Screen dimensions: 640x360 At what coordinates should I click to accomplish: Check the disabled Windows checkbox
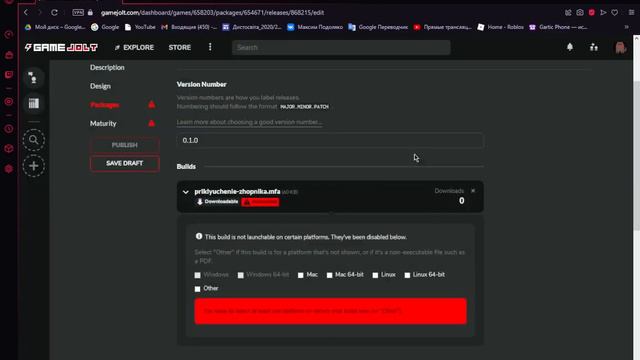tap(198, 275)
